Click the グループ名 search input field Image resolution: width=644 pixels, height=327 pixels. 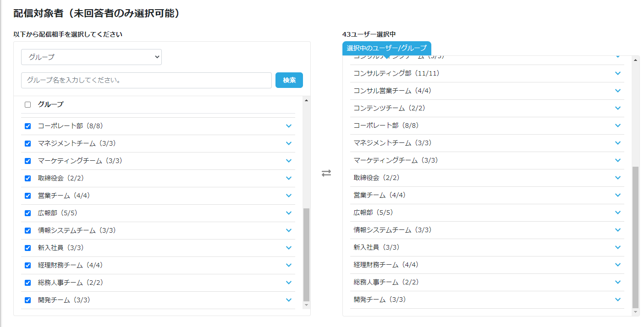(x=146, y=80)
